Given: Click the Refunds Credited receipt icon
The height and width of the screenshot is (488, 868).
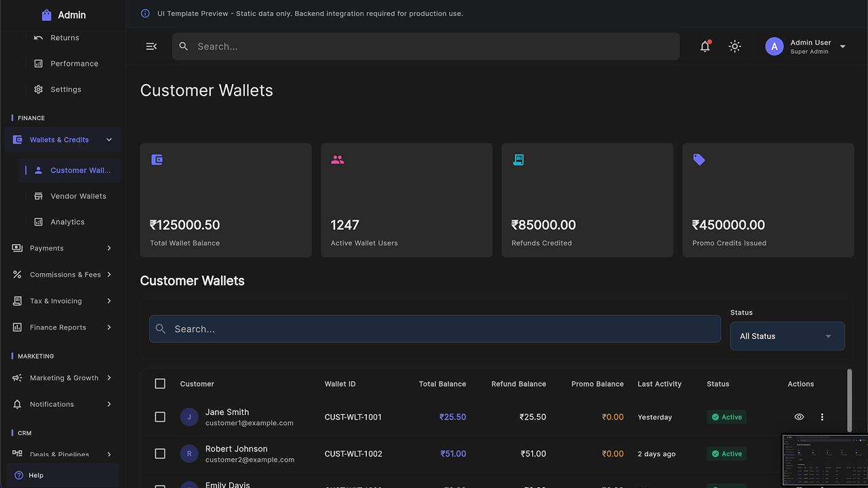Looking at the screenshot, I should 518,160.
